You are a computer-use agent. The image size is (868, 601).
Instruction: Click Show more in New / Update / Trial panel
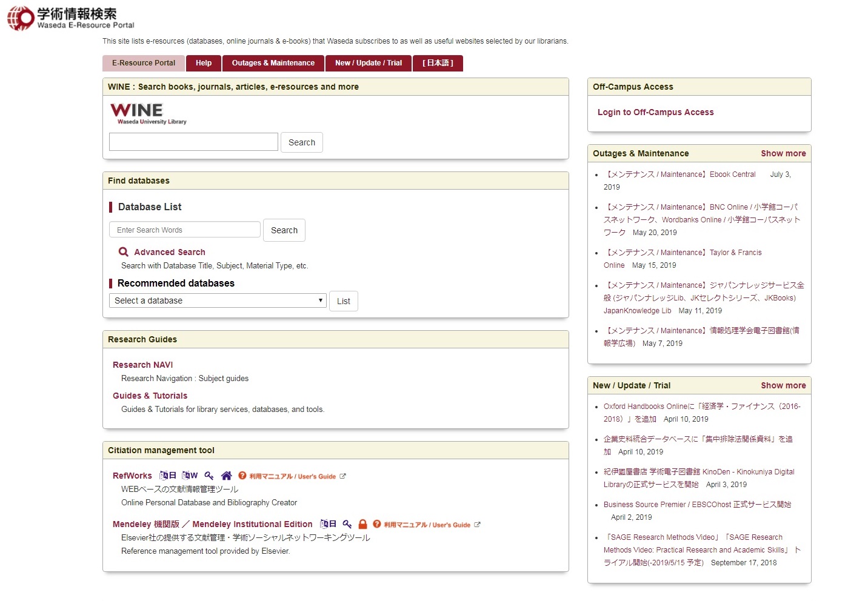point(783,385)
